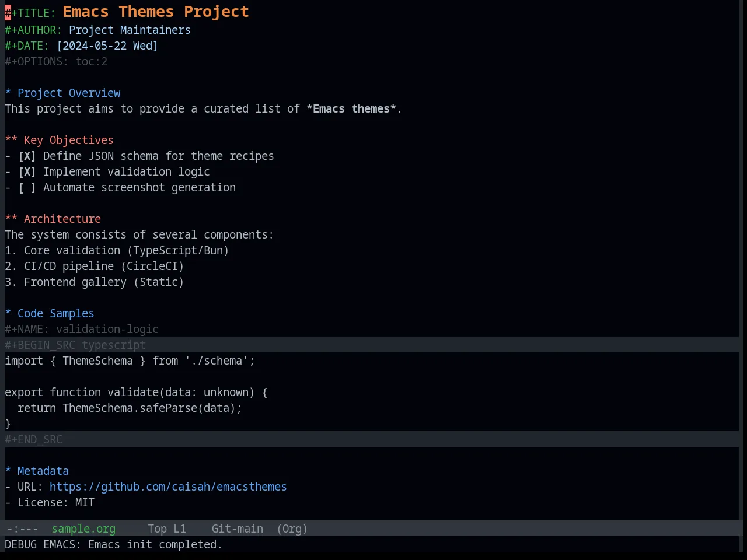Click the (Org) major mode indicator
Screen dimensions: 747x560
point(292,529)
